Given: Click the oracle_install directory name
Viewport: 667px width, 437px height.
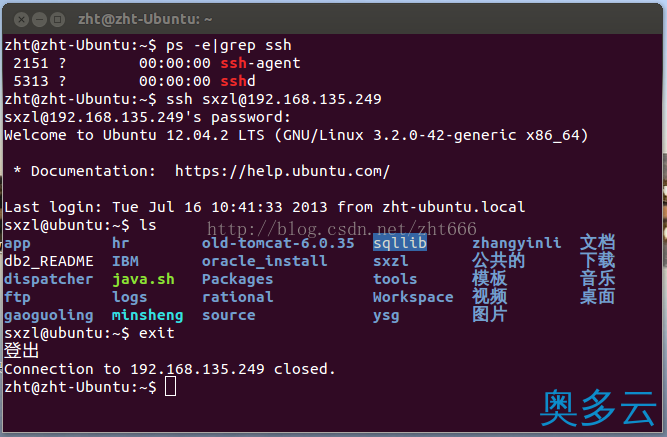Looking at the screenshot, I should click(x=265, y=261).
